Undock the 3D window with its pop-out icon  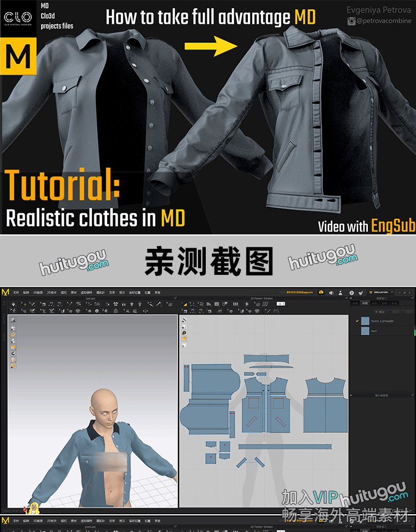point(175,298)
